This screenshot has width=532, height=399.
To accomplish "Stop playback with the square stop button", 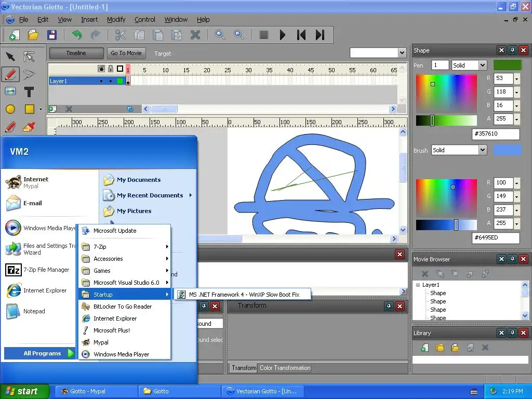I will click(x=263, y=35).
